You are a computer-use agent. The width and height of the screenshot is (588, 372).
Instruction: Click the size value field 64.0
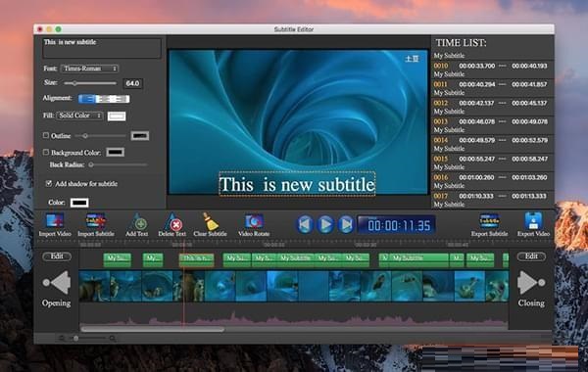tap(132, 83)
